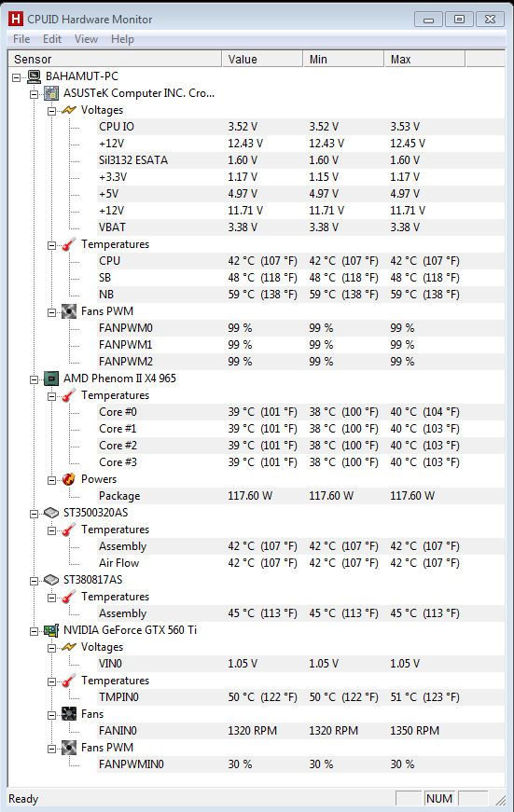Click the Max column header
This screenshot has height=812, width=514.
[424, 59]
